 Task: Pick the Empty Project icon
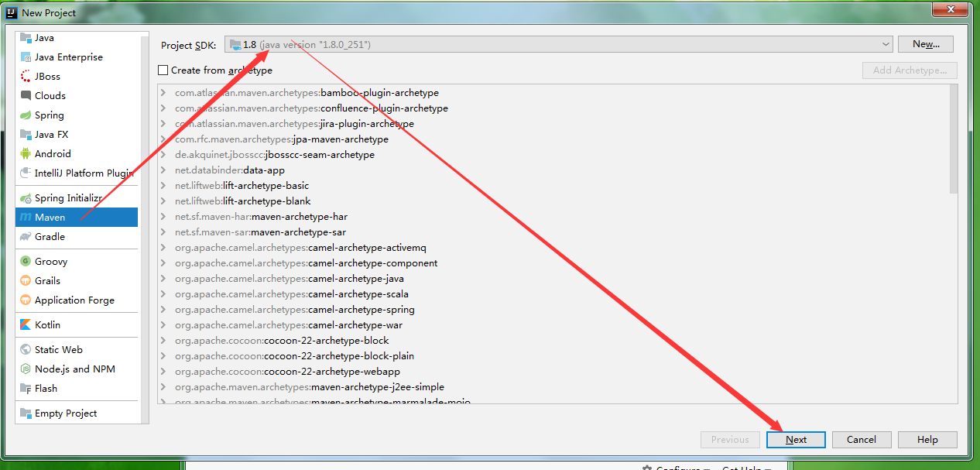coord(26,413)
